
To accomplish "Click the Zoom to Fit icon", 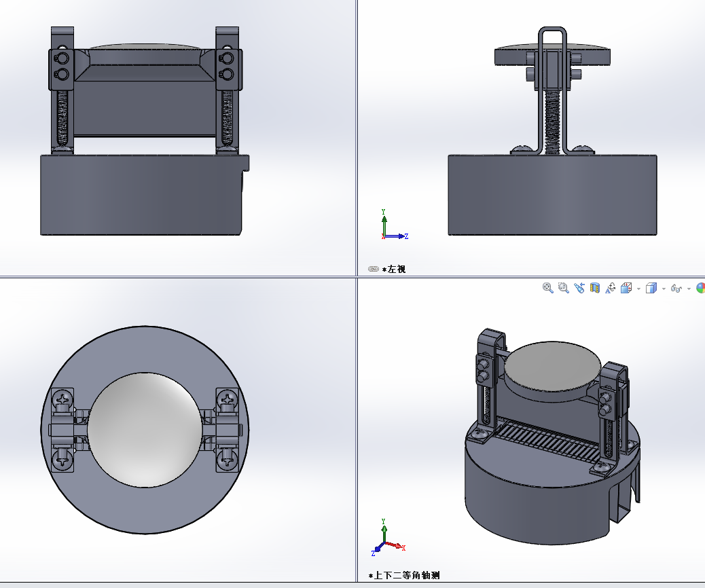I will (547, 288).
